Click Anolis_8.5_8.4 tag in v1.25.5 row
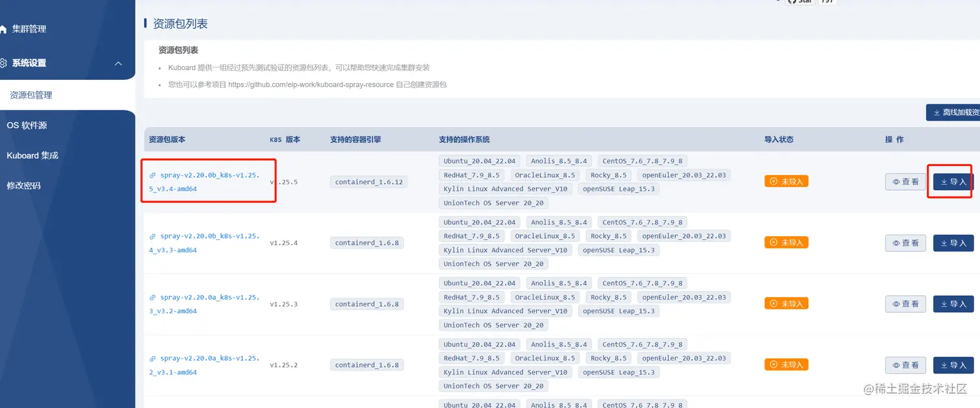The width and height of the screenshot is (980, 408). click(x=559, y=161)
